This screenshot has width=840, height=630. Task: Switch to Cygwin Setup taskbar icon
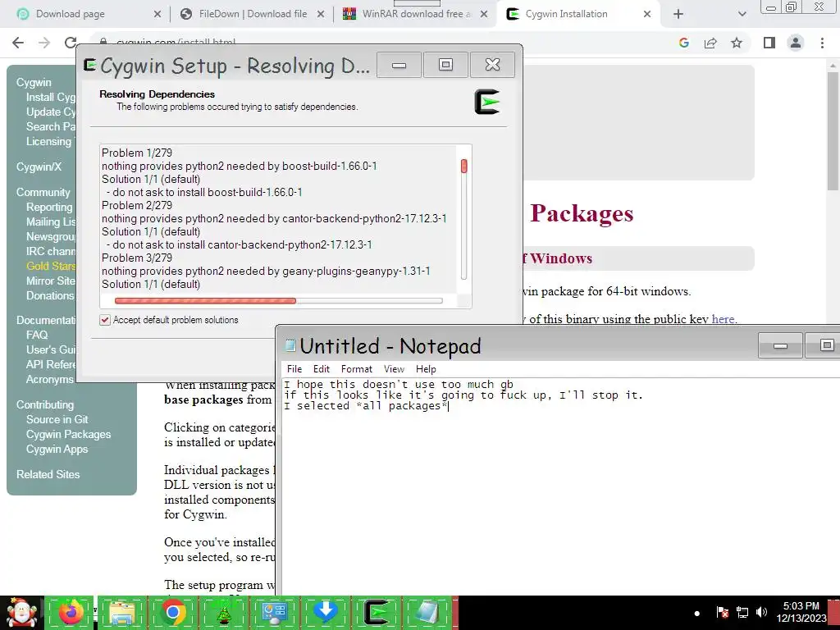click(376, 613)
